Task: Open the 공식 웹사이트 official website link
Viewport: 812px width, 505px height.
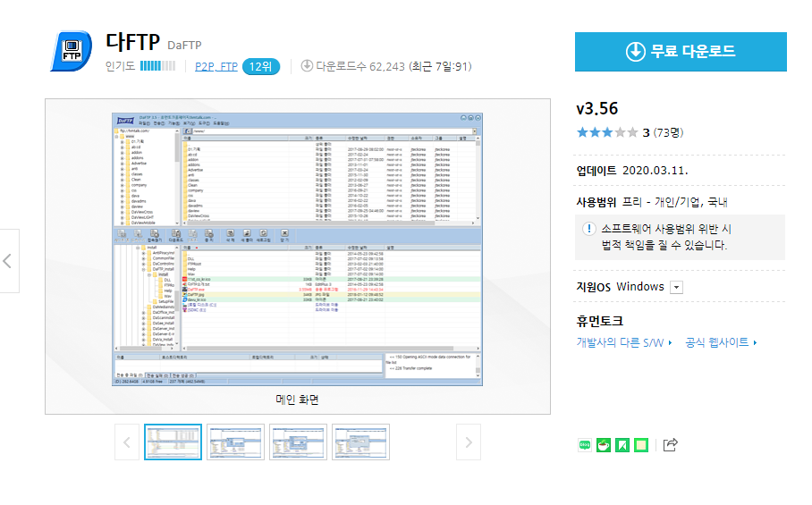Action: [x=721, y=342]
